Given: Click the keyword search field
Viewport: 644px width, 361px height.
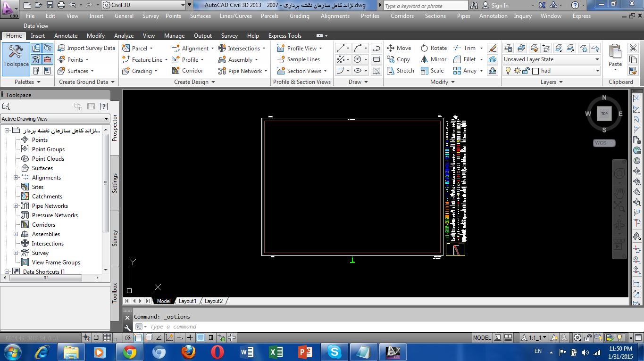Looking at the screenshot, I should [x=426, y=6].
